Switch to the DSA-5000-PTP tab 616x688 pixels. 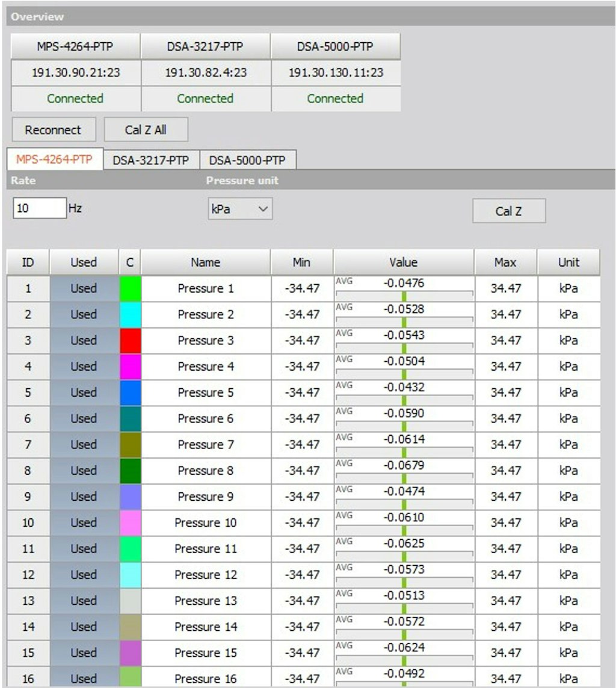[x=248, y=160]
